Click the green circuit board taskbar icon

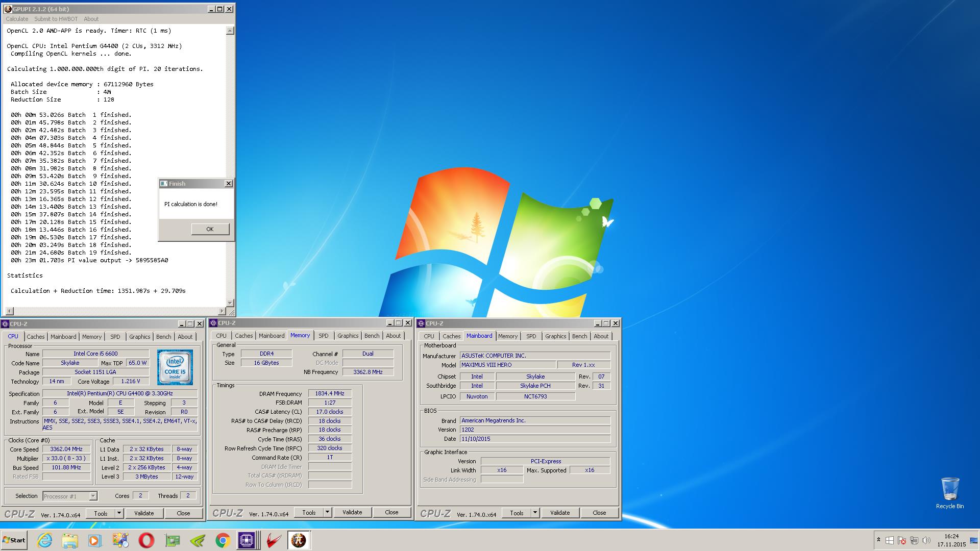[x=172, y=540]
